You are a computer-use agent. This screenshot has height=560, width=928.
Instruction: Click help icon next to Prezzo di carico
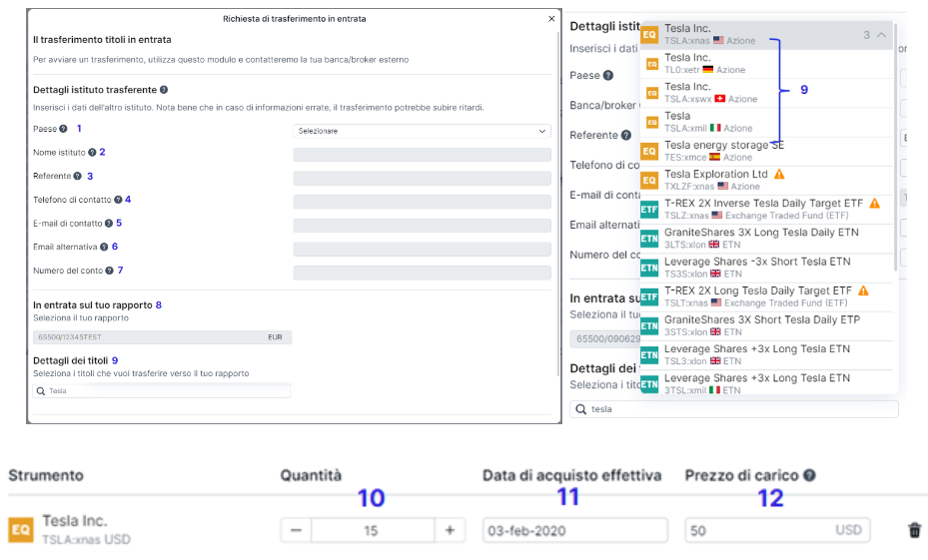[x=808, y=476]
